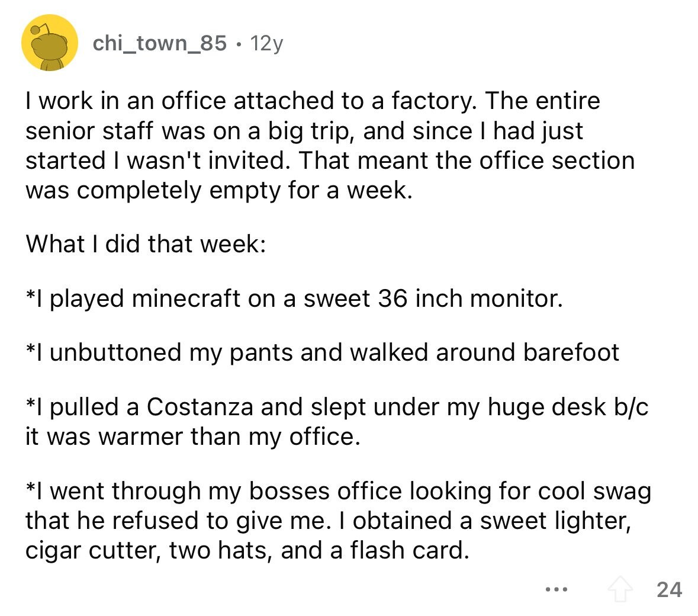Upvote the comment with the arrow
698x616 pixels.
click(620, 589)
